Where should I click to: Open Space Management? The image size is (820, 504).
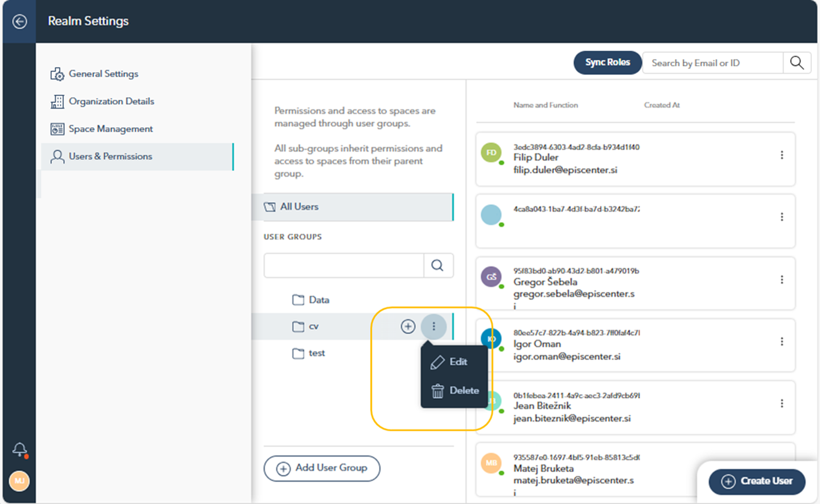tap(137, 129)
